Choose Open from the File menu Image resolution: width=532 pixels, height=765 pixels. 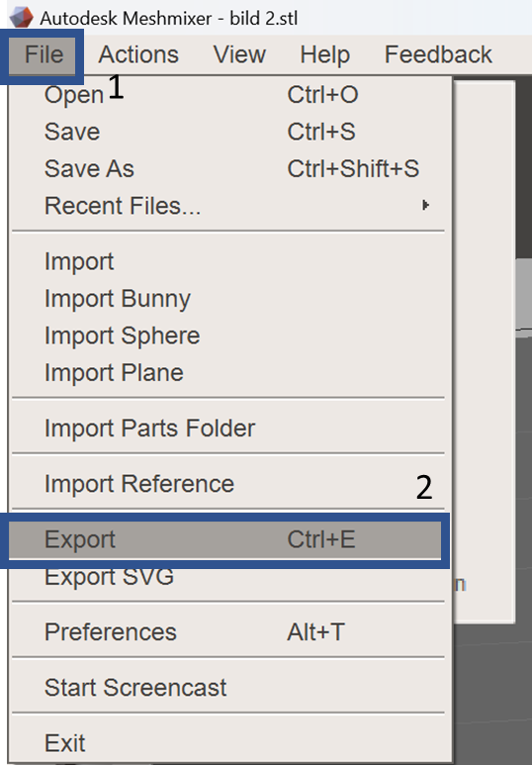pos(228,95)
